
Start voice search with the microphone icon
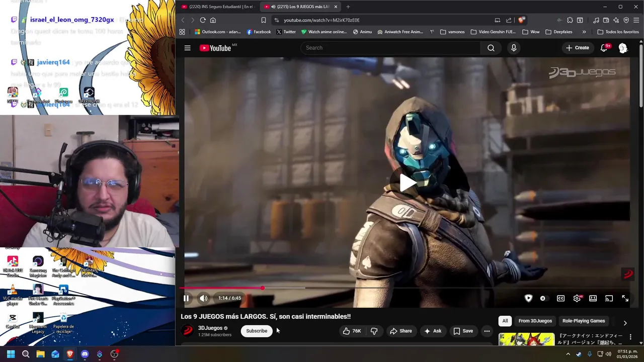pos(513,48)
